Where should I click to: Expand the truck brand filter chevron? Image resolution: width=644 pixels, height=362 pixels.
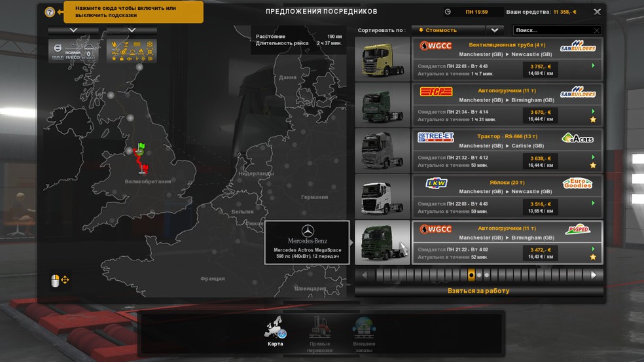73,30
